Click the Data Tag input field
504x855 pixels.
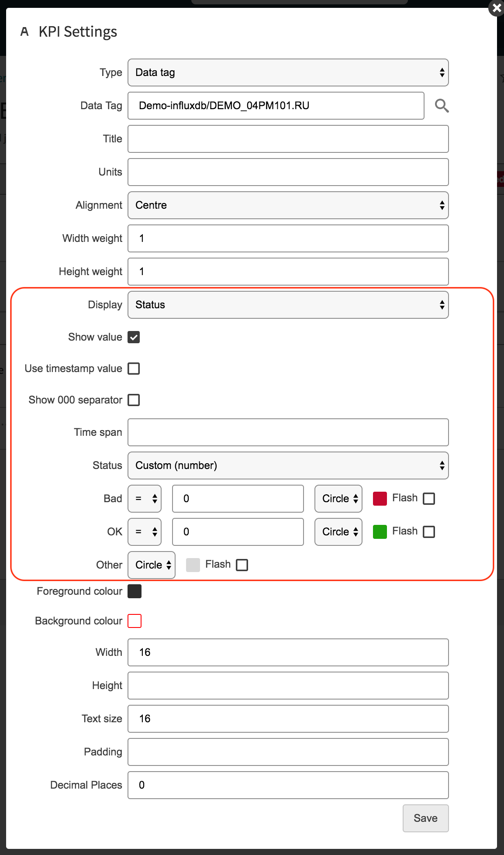click(276, 106)
